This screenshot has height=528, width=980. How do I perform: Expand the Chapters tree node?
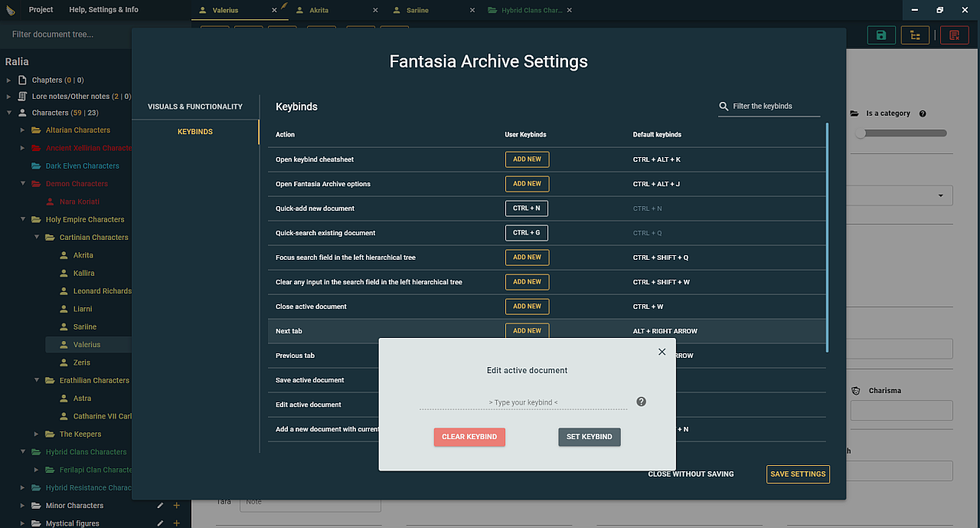pyautogui.click(x=9, y=80)
